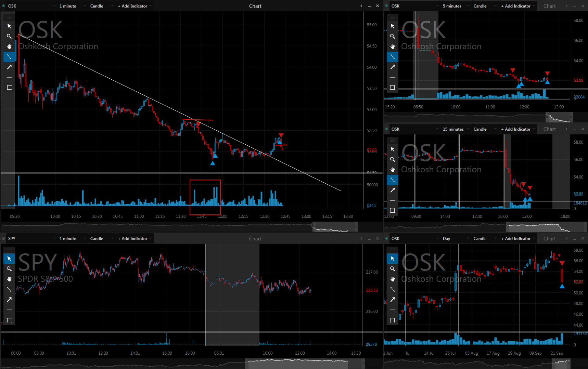Select arrow tool in SPY chart
Viewport: 588px width, 369px height.
click(9, 300)
